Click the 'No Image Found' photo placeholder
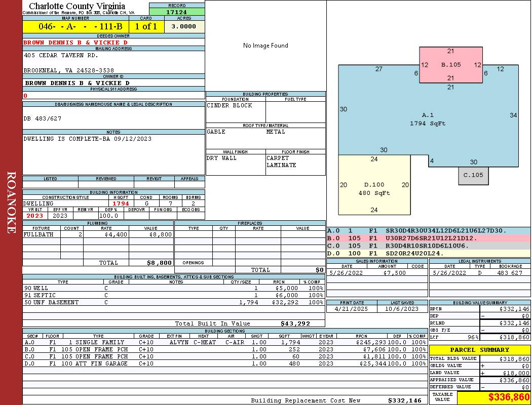The image size is (532, 405). (x=265, y=46)
